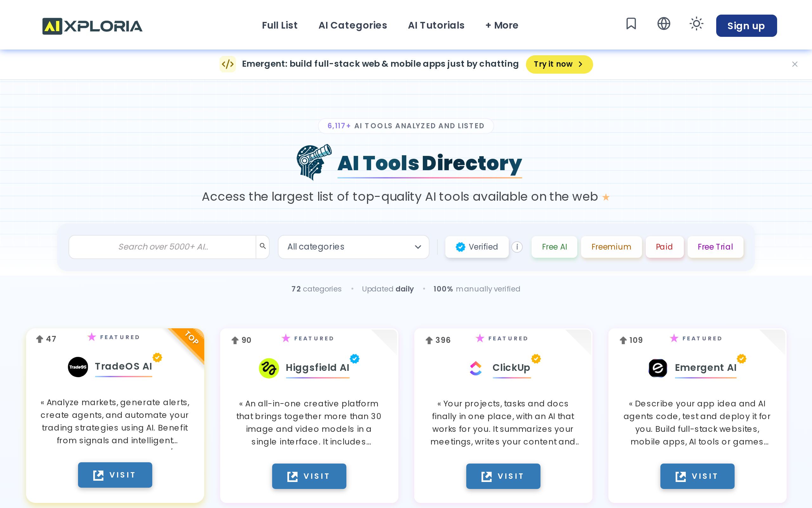Click the ClickUp logo
The height and width of the screenshot is (508, 812).
(476, 368)
